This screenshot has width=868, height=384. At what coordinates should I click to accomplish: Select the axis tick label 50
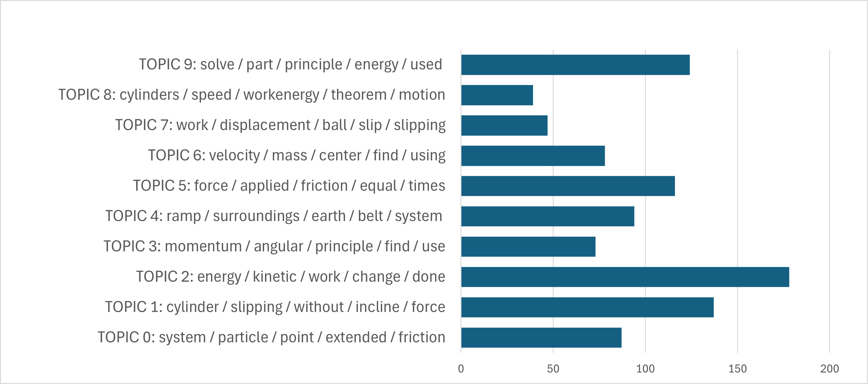pyautogui.click(x=553, y=369)
